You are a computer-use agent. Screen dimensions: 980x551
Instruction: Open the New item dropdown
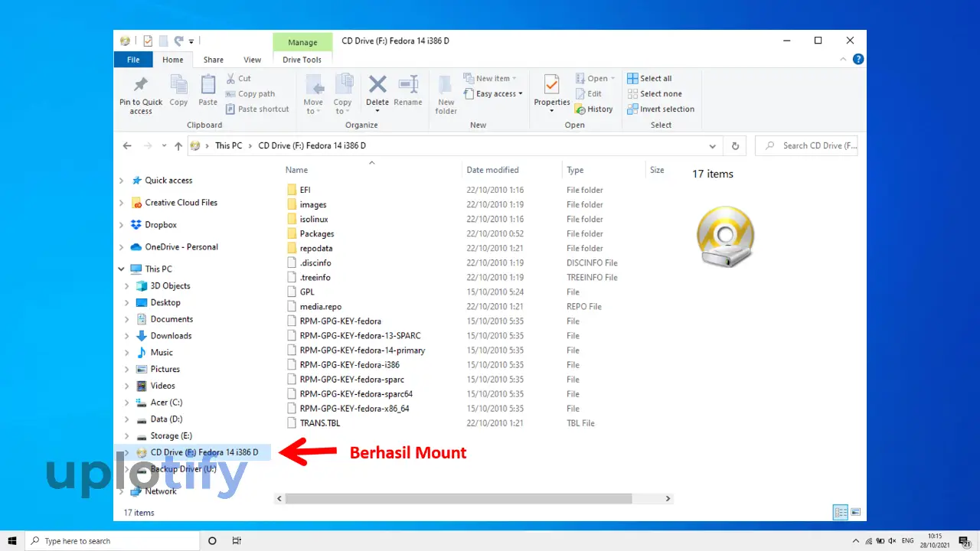490,78
